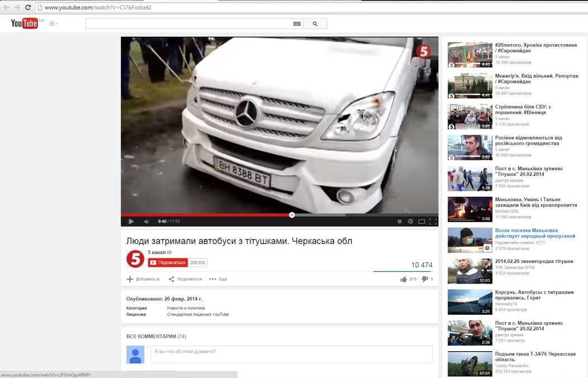Screen dimensions: 588x378
Task: Click the search magnifier button
Action: (315, 23)
